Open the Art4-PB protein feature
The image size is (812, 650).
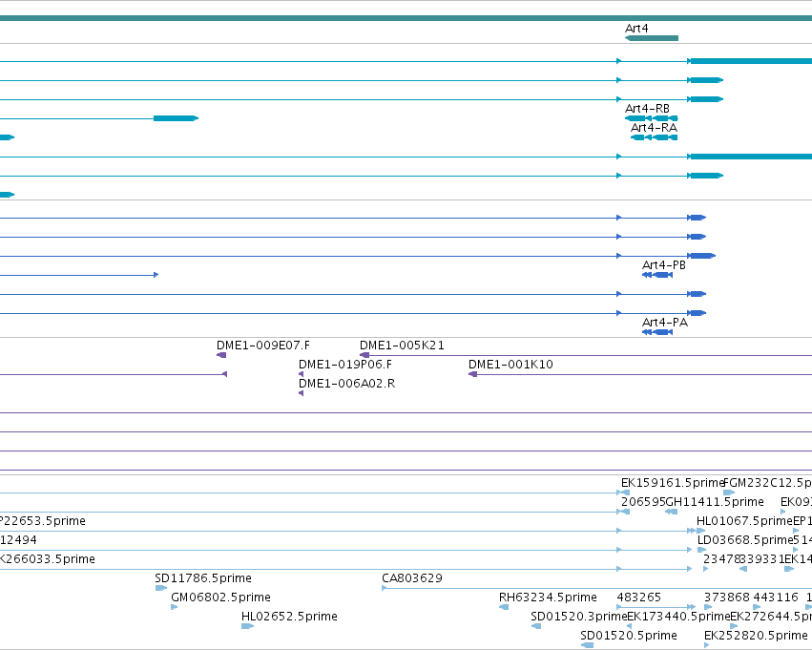[x=657, y=275]
